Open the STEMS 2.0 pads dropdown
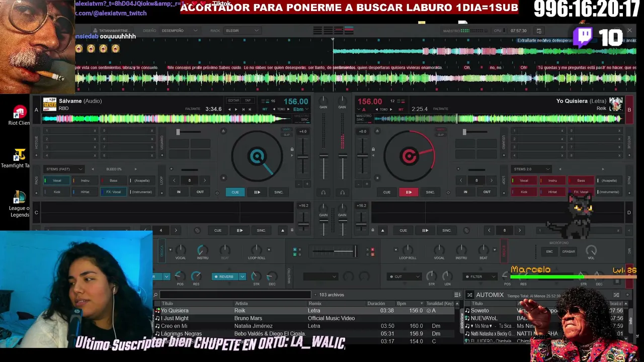Image resolution: width=644 pixels, height=362 pixels. coord(531,169)
